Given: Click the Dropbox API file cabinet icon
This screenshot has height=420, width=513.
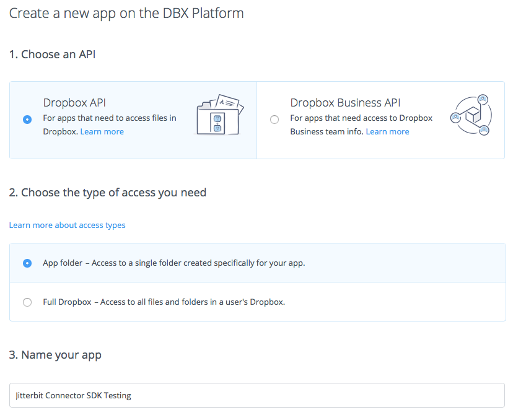Looking at the screenshot, I should point(219,115).
